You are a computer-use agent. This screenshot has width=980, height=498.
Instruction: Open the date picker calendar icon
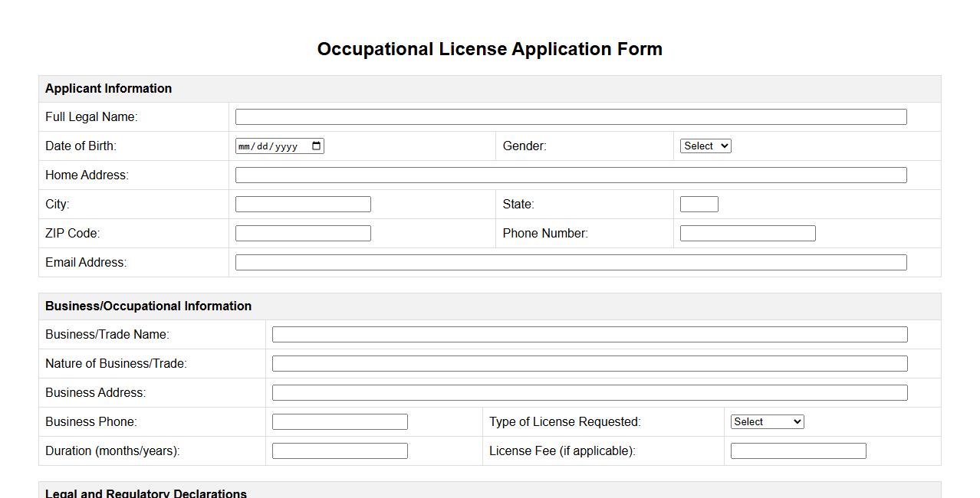click(317, 145)
